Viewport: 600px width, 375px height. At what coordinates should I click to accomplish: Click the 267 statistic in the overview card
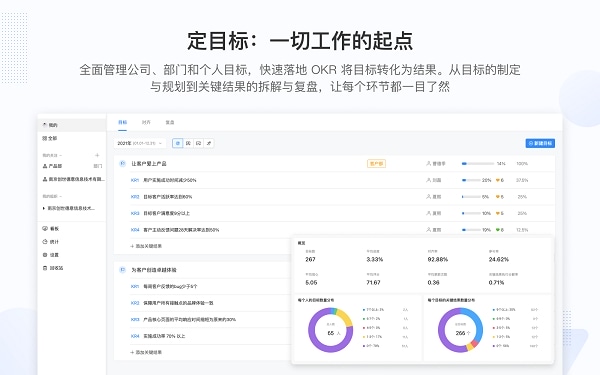(310, 259)
